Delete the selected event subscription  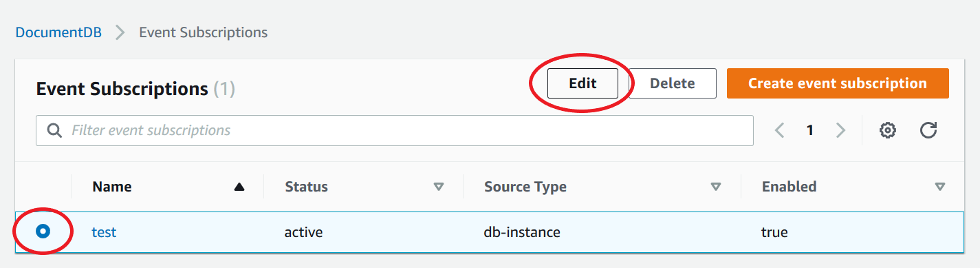[x=673, y=83]
